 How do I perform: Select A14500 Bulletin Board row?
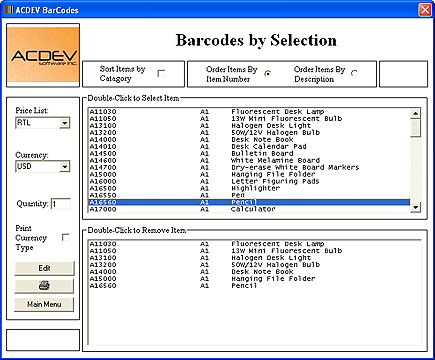(249, 154)
